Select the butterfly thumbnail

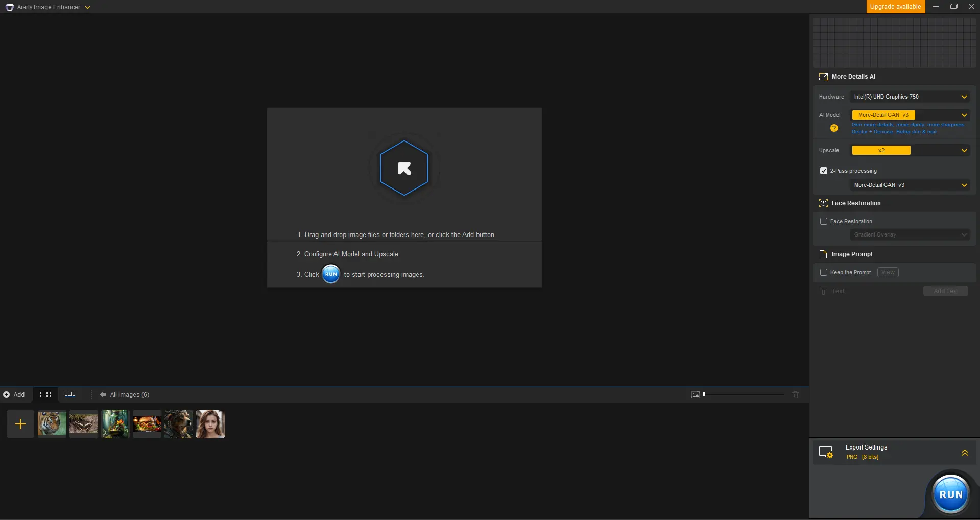tap(84, 424)
